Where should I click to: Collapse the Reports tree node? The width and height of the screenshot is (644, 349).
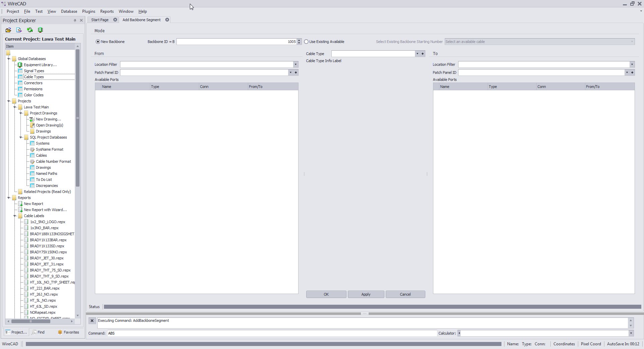pyautogui.click(x=9, y=198)
